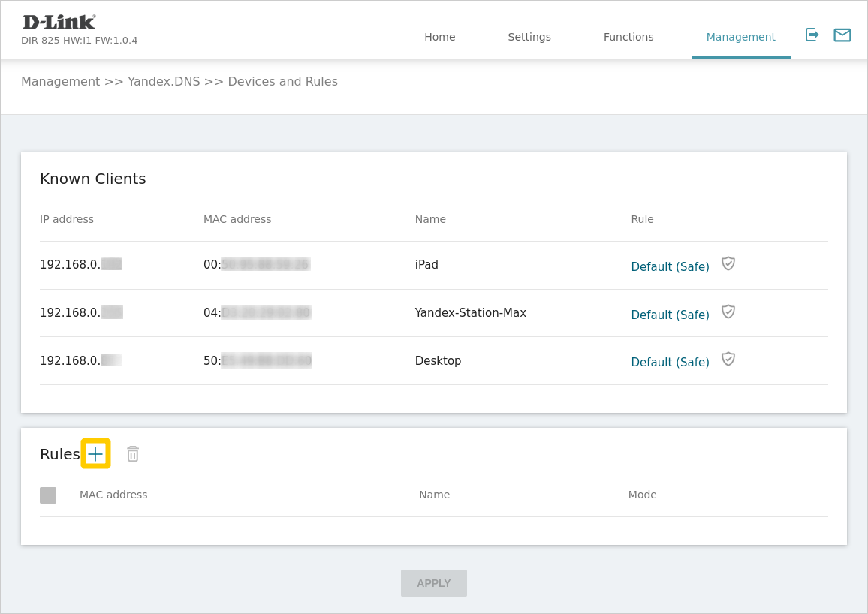Open the Functions menu
The height and width of the screenshot is (614, 868).
click(628, 37)
